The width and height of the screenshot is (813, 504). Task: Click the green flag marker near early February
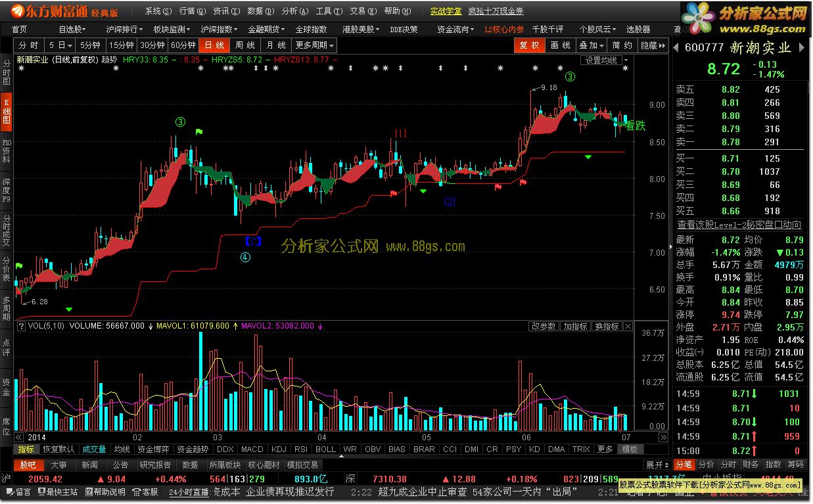point(199,132)
